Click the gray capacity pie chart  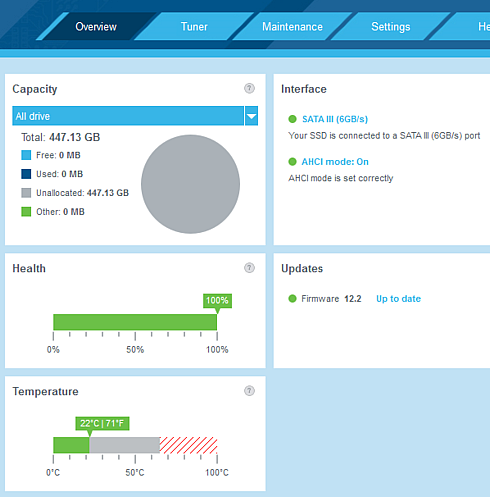coord(190,184)
